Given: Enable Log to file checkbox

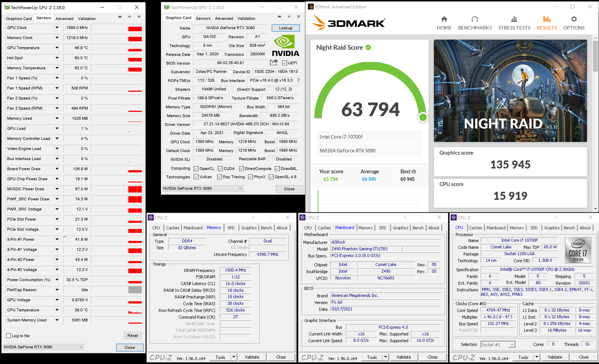Looking at the screenshot, I should [9, 336].
